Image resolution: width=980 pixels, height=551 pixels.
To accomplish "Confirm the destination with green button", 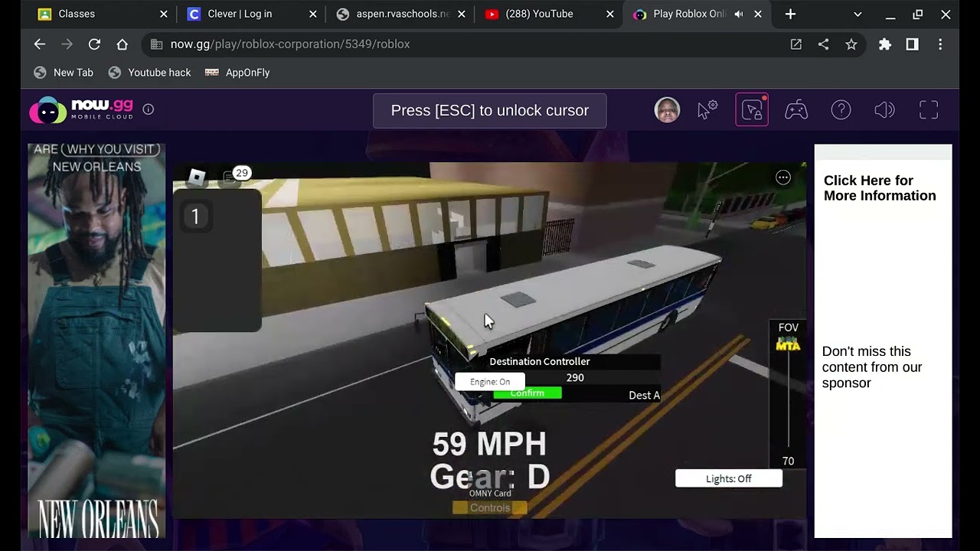I will click(x=527, y=393).
